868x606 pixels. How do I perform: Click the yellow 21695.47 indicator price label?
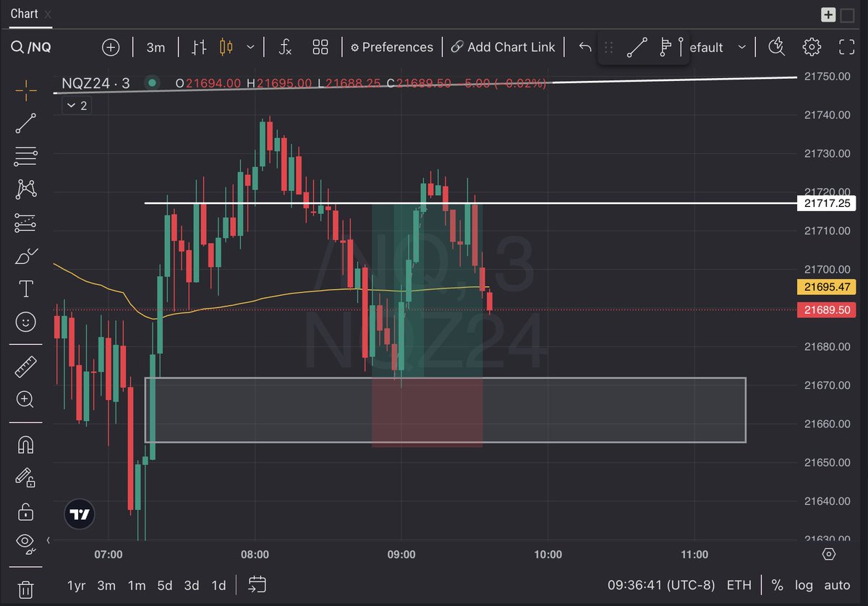pos(825,287)
